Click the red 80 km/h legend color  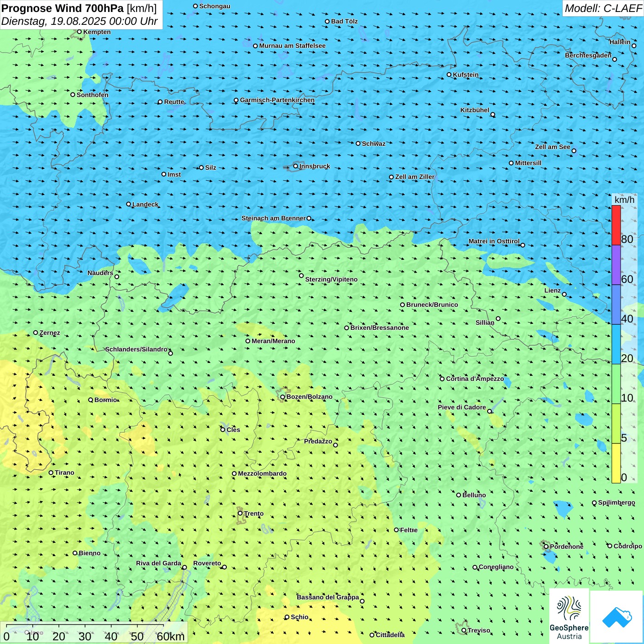coord(616,225)
